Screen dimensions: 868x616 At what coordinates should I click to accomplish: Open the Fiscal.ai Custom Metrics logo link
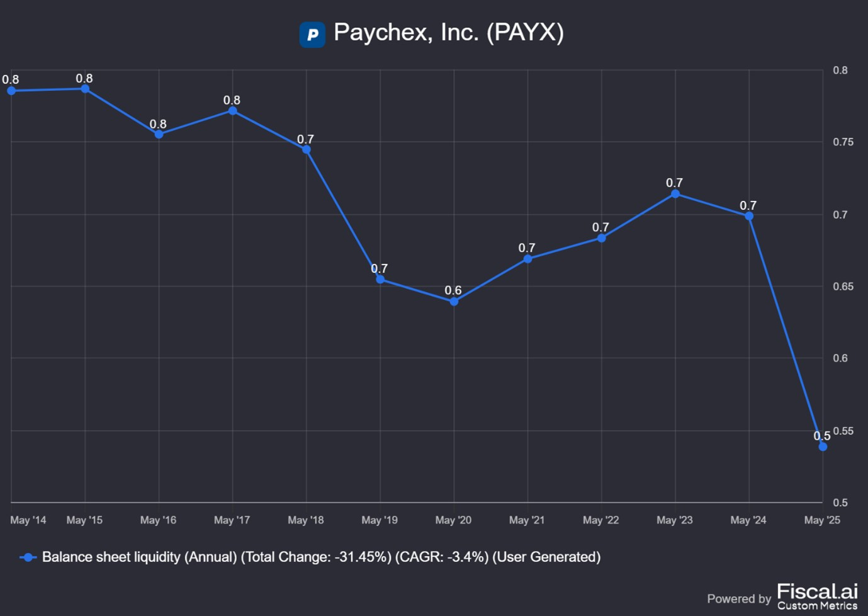point(817,596)
